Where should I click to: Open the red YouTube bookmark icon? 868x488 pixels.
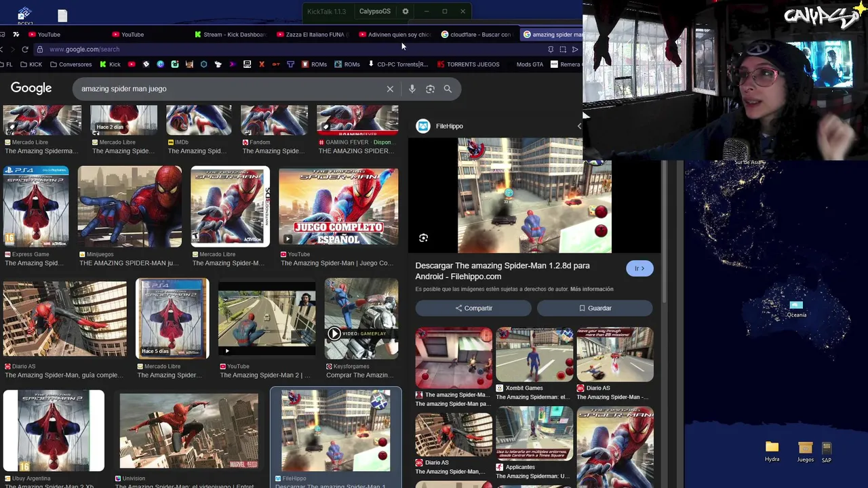(132, 64)
